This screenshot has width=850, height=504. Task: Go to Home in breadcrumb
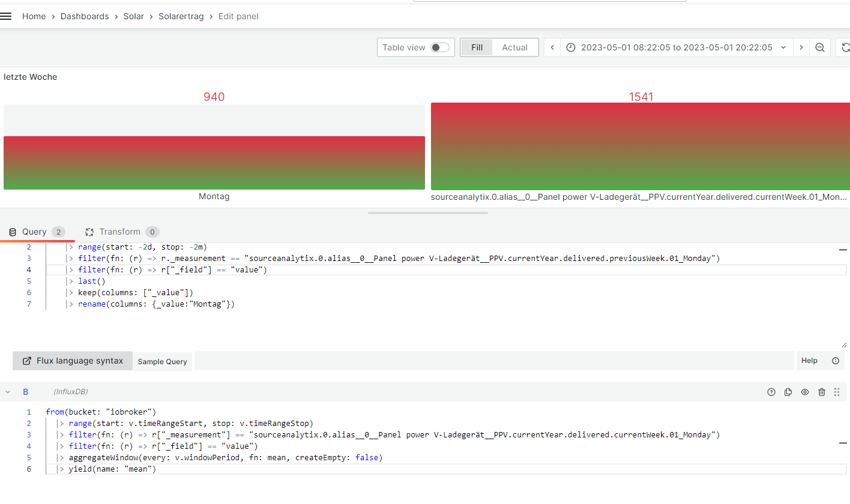[34, 16]
